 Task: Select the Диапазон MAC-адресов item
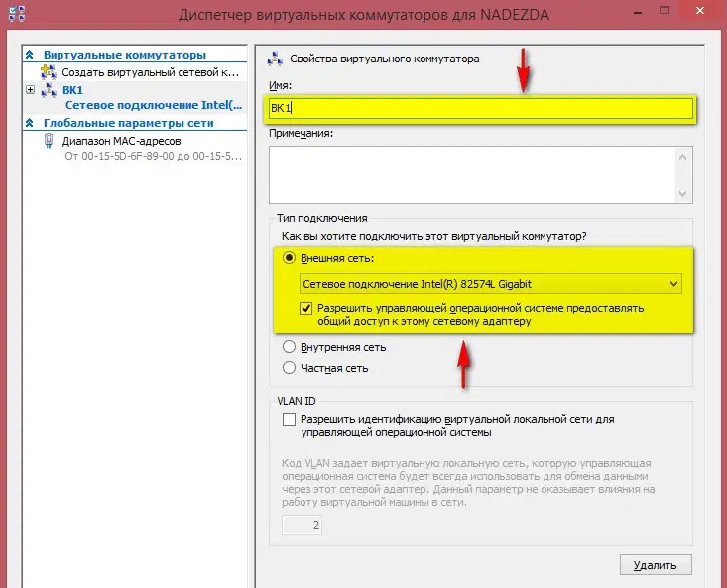[121, 141]
